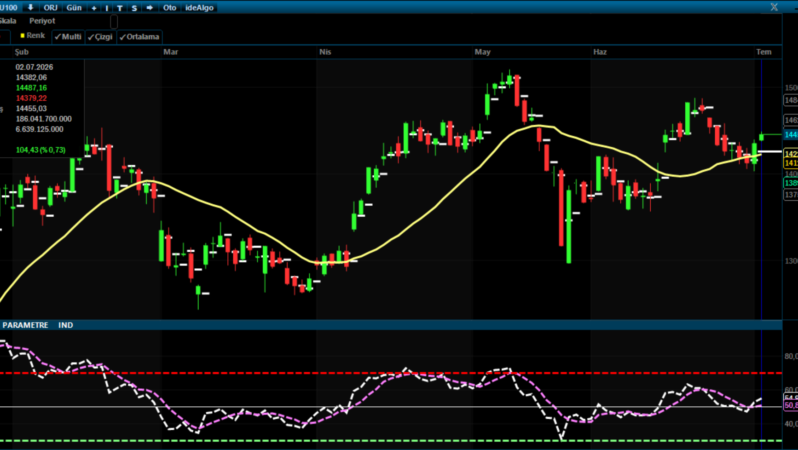Click the Oto scaling button
The image size is (798, 450).
click(x=169, y=8)
